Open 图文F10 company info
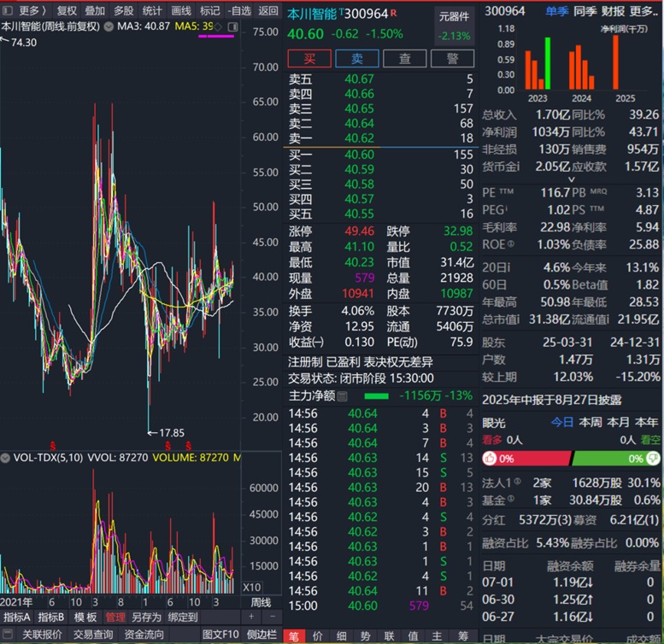Viewport: 664px width, 644px height. click(x=220, y=635)
